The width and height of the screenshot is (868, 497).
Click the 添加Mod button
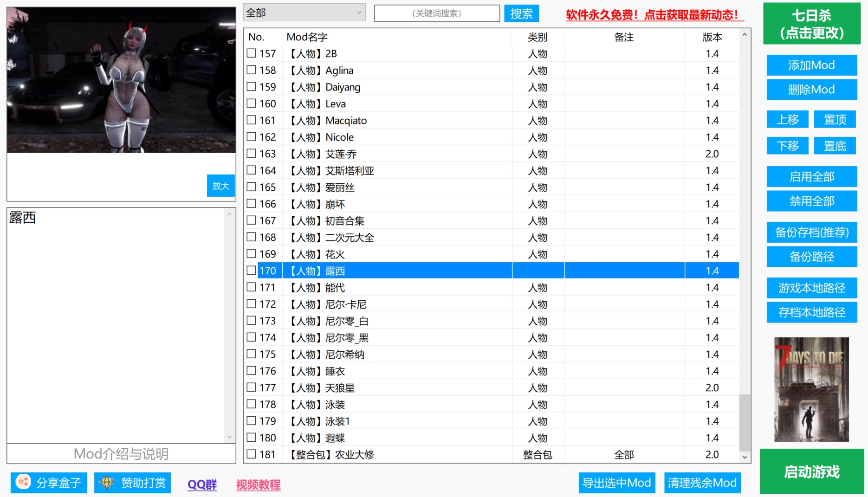pyautogui.click(x=812, y=65)
